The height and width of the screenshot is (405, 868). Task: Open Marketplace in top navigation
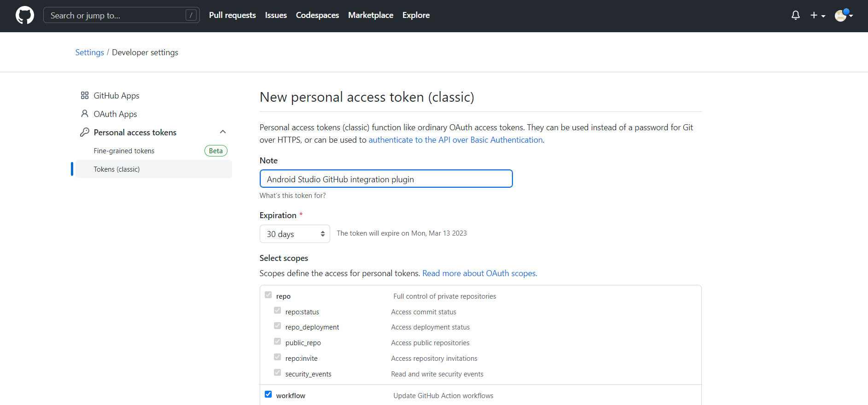click(371, 15)
